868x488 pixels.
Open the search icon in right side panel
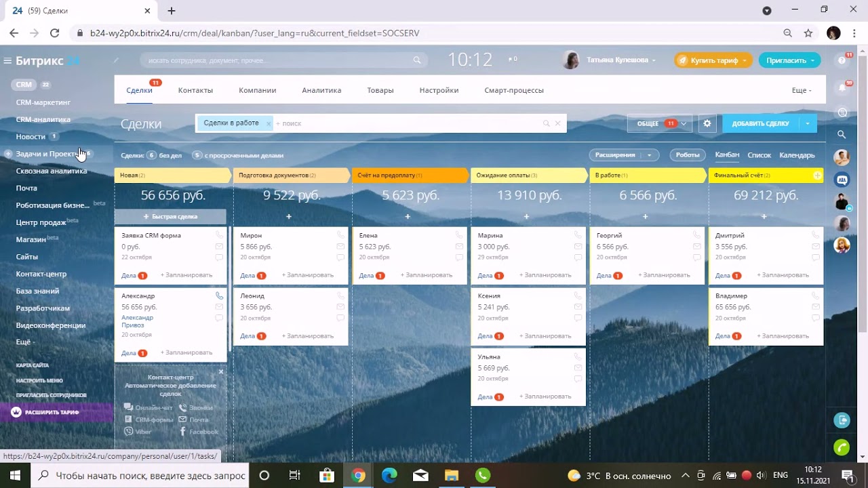tap(842, 134)
